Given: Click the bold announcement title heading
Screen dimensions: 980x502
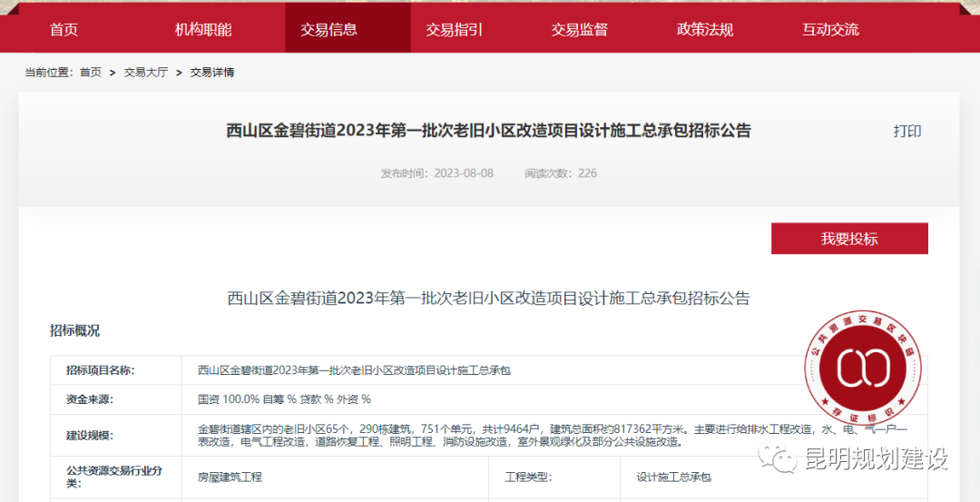Looking at the screenshot, I should 488,131.
